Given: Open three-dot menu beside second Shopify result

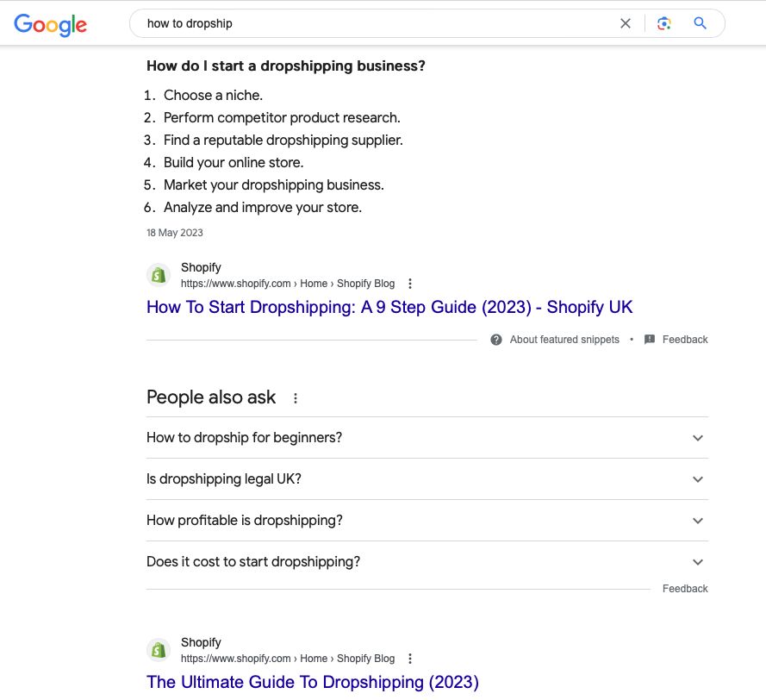Looking at the screenshot, I should tap(410, 659).
